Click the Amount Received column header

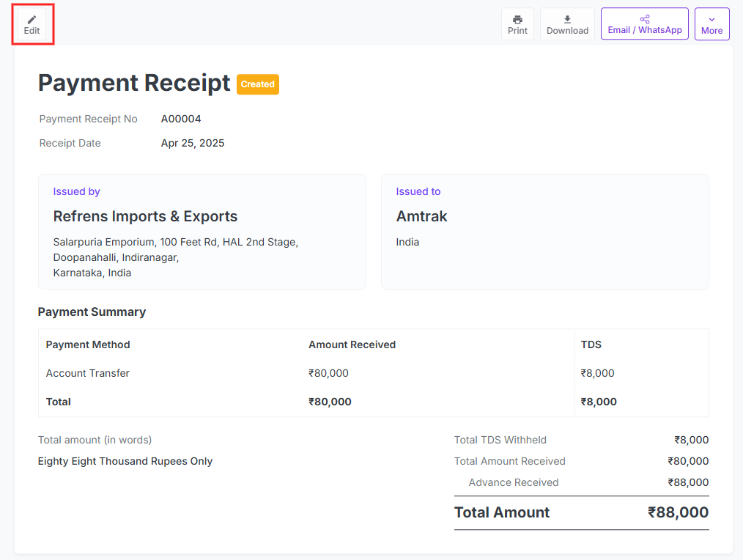[x=352, y=345]
